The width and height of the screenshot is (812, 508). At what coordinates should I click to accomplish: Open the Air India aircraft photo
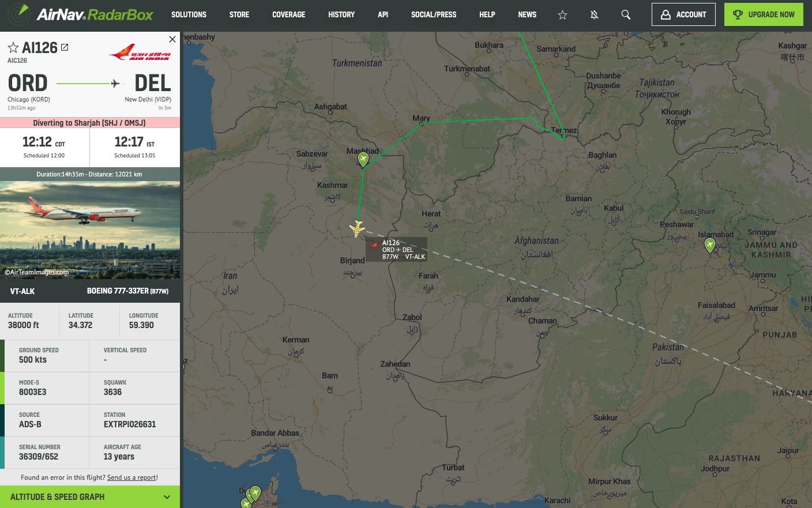click(x=90, y=230)
